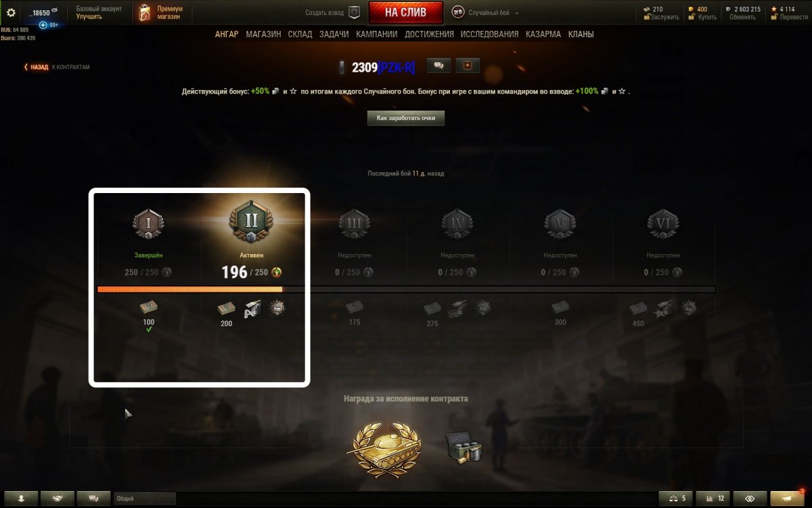Switch to the ИССЛЕДОВАНИЯ tab
The height and width of the screenshot is (508, 812).
(489, 34)
